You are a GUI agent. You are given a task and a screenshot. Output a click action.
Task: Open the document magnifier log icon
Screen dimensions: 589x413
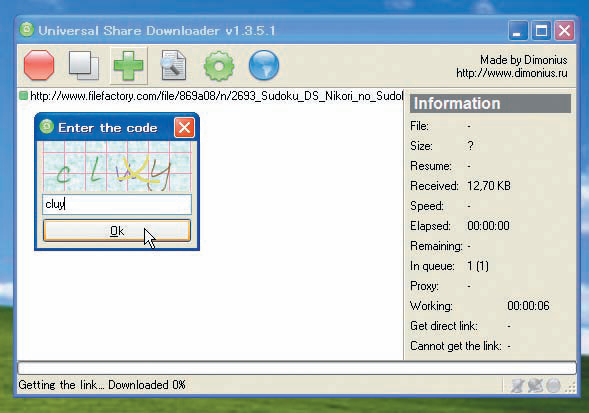(x=173, y=65)
